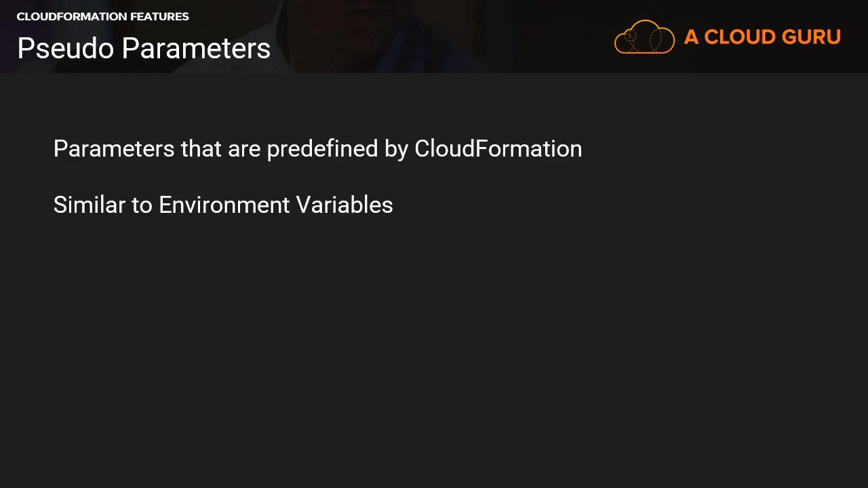Click the word CLOUD in the orange logo text

(x=739, y=37)
